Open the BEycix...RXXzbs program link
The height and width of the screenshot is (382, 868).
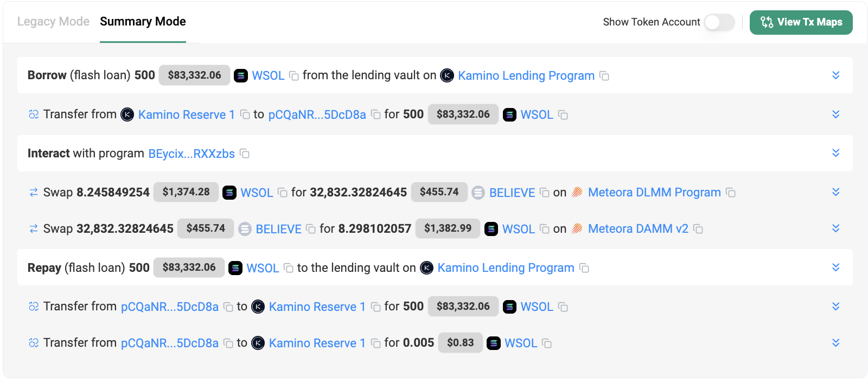click(192, 154)
